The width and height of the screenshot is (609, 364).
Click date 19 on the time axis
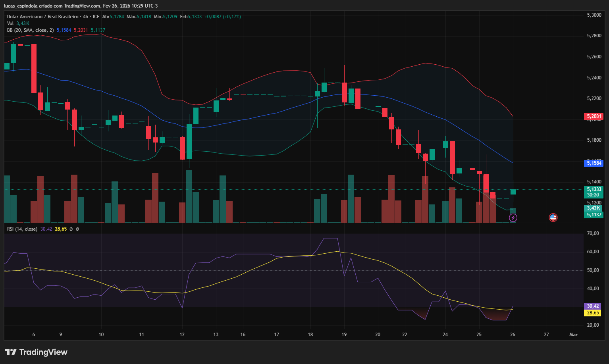344,335
